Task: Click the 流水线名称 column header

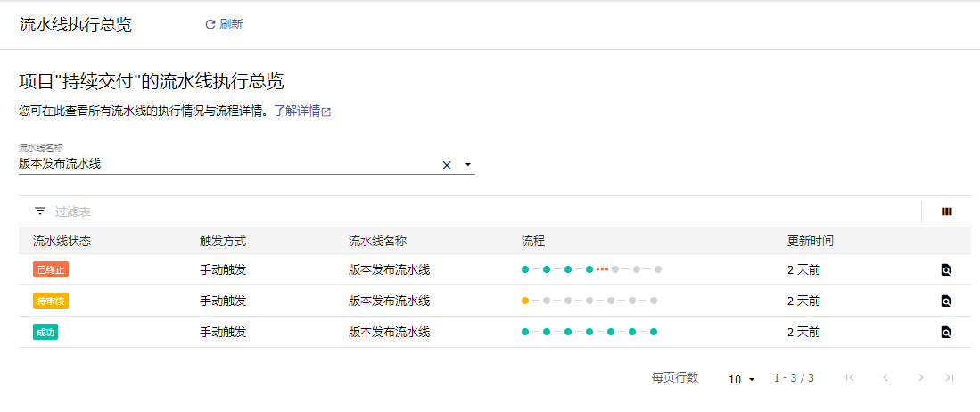Action: point(378,241)
